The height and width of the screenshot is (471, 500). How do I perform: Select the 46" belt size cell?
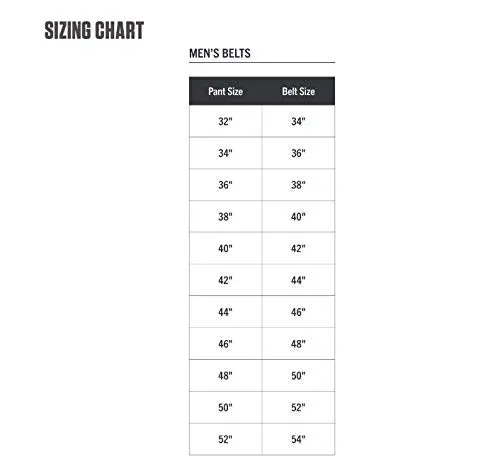pyautogui.click(x=298, y=312)
